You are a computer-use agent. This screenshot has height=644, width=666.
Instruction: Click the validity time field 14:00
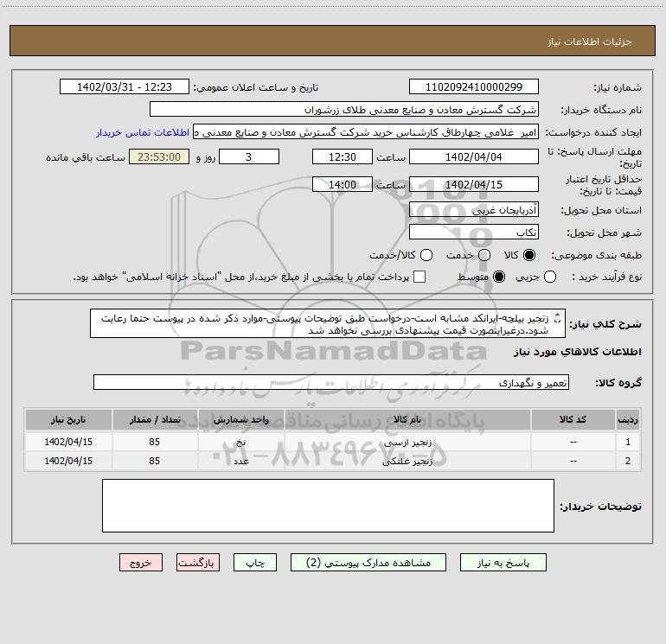tap(343, 184)
